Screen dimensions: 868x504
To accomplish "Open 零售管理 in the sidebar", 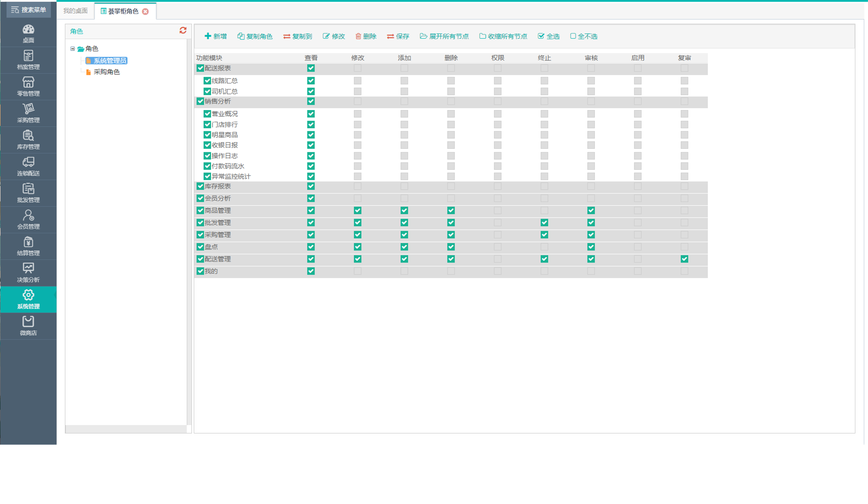I will pyautogui.click(x=28, y=87).
